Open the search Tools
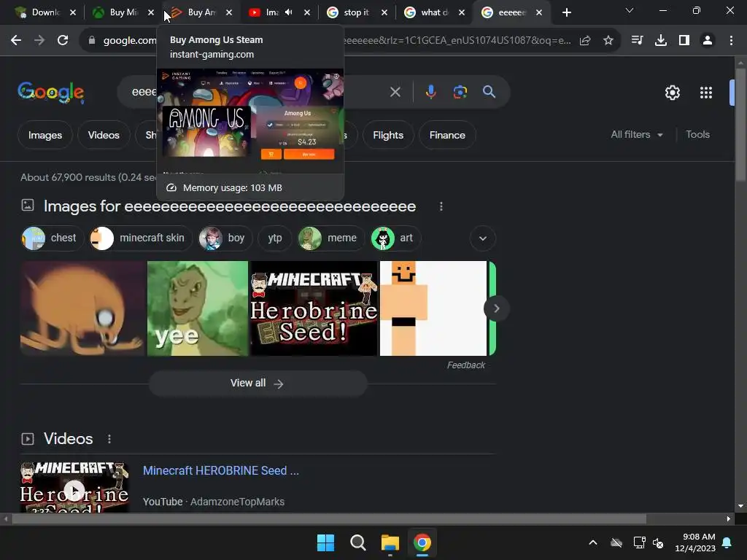This screenshot has width=747, height=560. [697, 135]
